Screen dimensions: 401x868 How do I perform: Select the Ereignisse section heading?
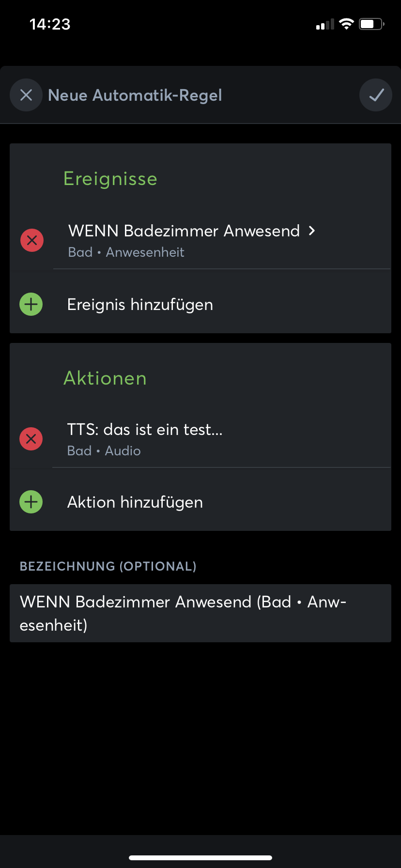[110, 179]
